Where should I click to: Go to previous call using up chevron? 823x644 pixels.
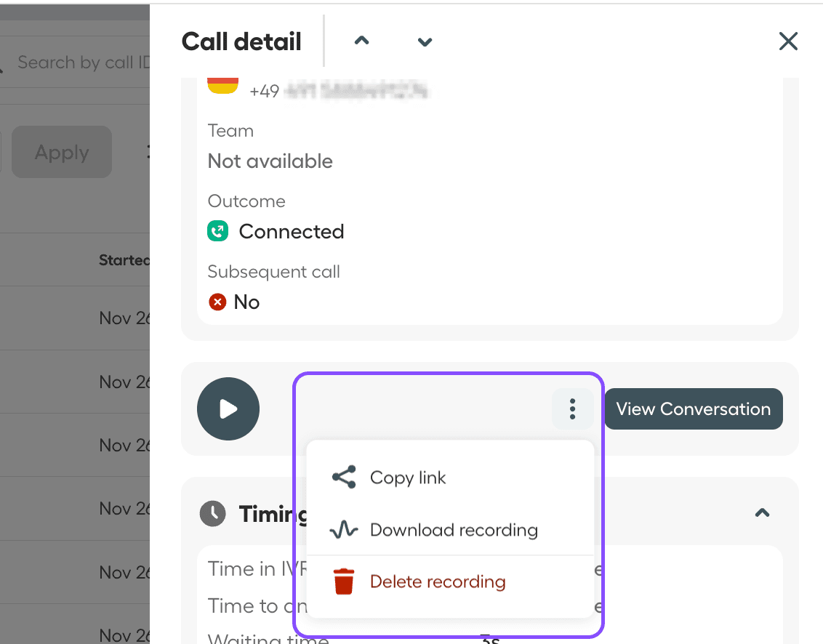point(361,41)
